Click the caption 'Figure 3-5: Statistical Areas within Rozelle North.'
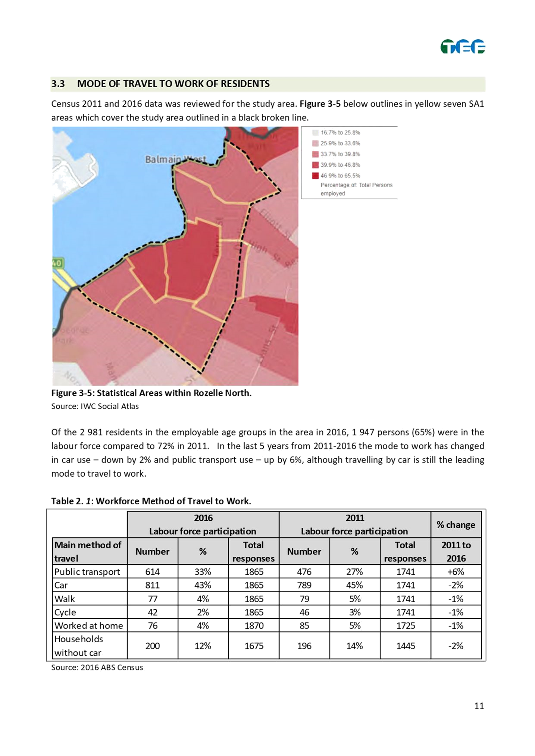535x756 pixels. [152, 393]
